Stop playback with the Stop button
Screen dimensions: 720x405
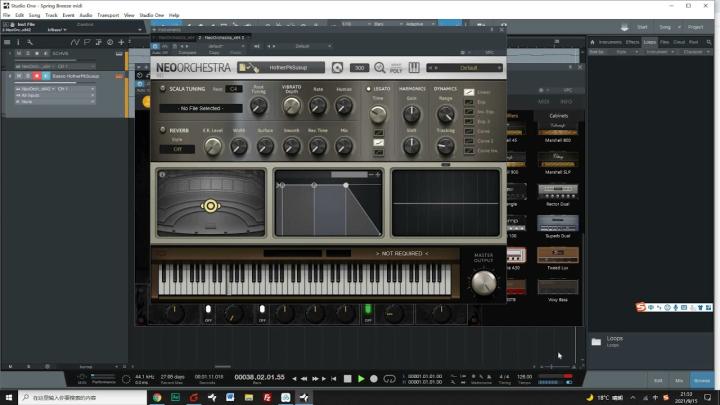(348, 379)
